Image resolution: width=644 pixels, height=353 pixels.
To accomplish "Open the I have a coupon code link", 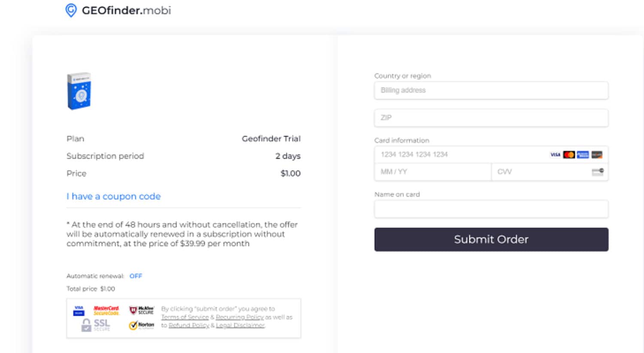I will coord(113,196).
